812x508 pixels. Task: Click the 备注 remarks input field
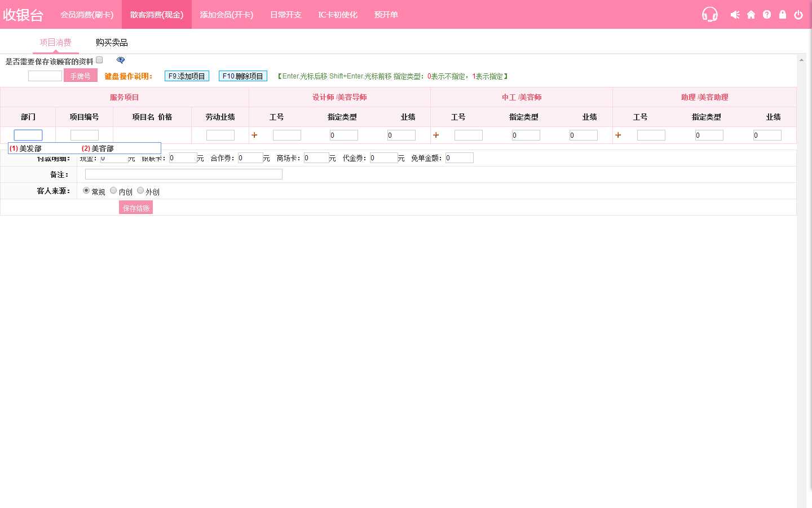pos(183,174)
